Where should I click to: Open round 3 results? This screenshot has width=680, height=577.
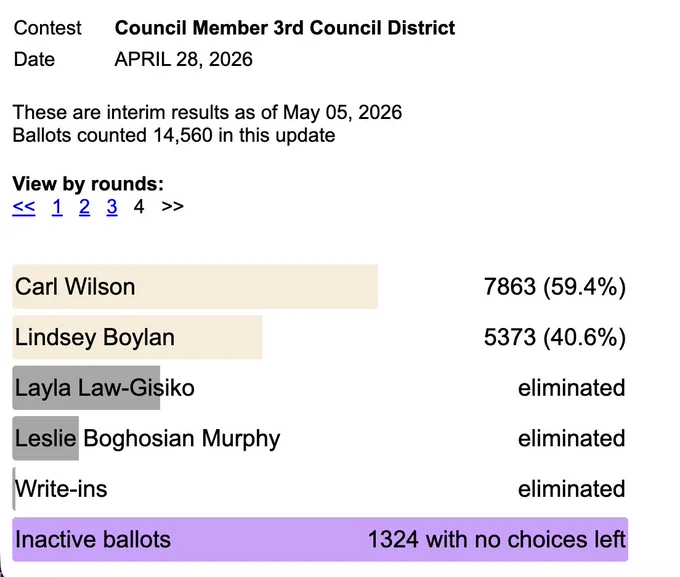click(x=112, y=207)
